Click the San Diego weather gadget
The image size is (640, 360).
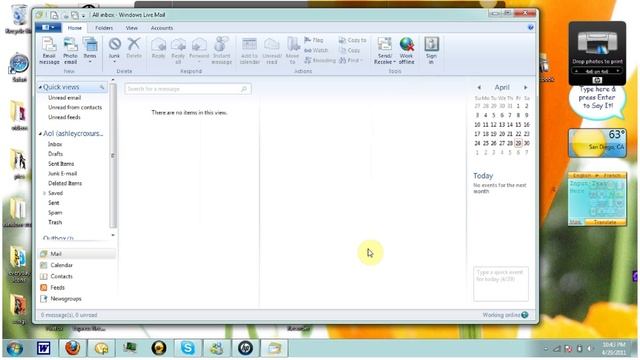pyautogui.click(x=597, y=143)
